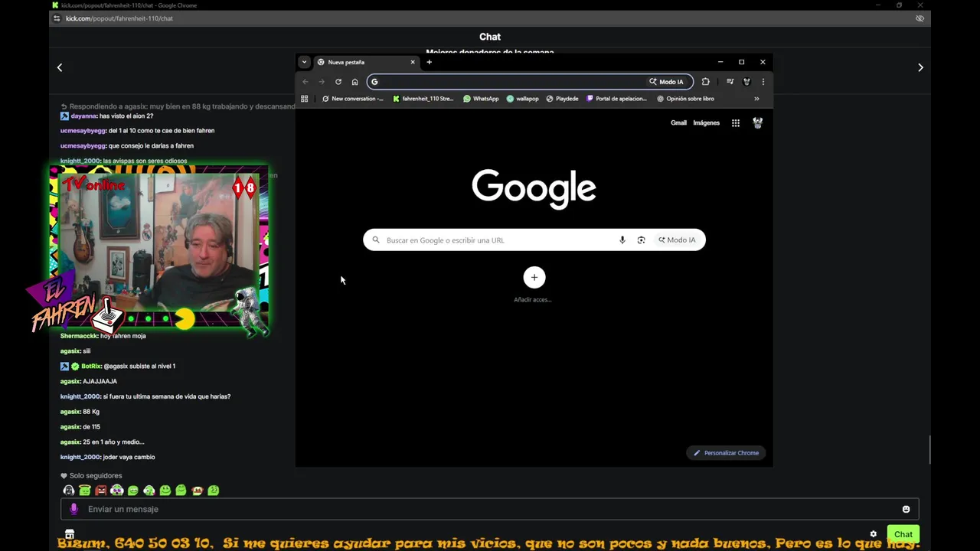
Task: Insert the headphones zombie emote
Action: tap(117, 491)
